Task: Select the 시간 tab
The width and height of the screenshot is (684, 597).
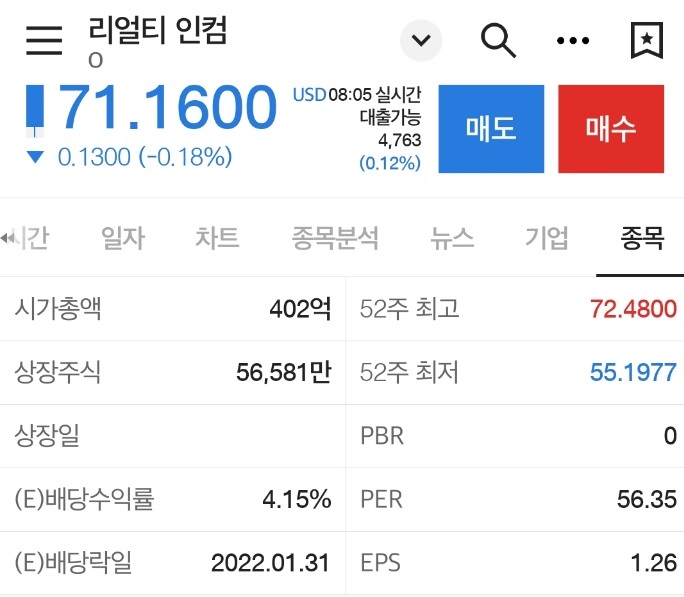Action: click(31, 238)
